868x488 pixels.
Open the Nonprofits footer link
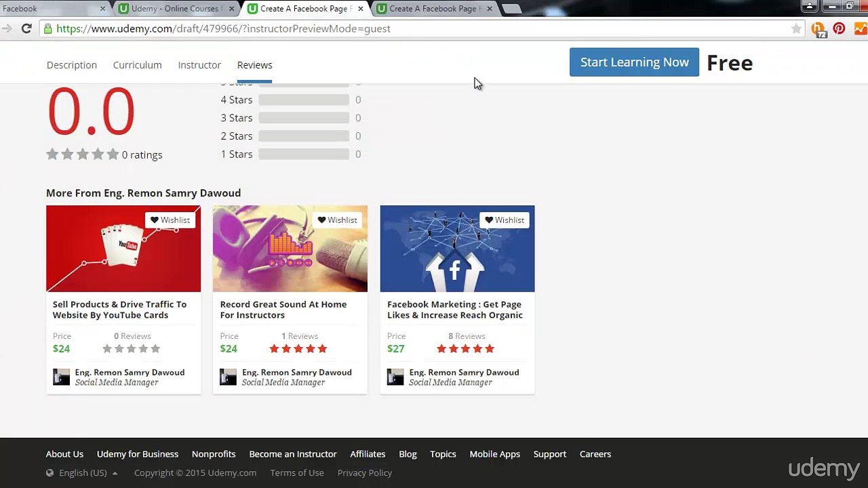click(214, 454)
